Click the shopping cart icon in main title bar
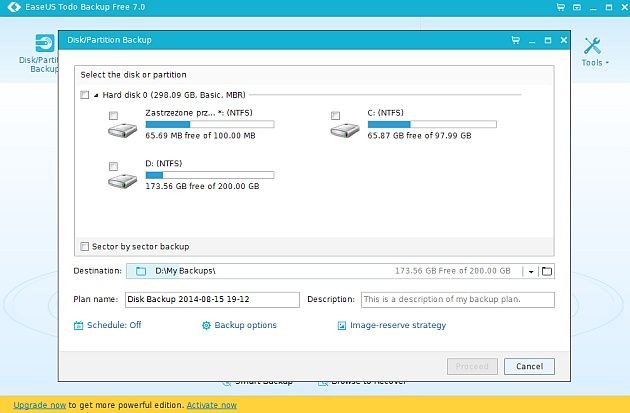630x413 pixels. pyautogui.click(x=560, y=7)
